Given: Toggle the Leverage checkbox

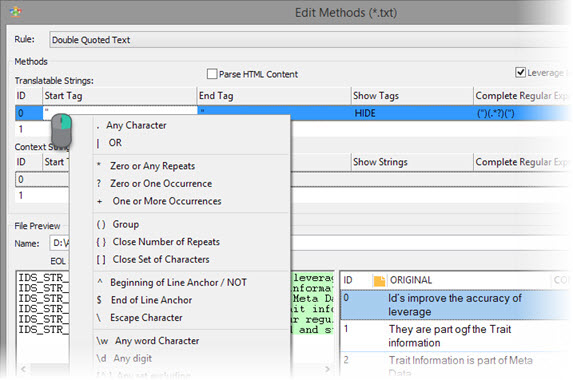Looking at the screenshot, I should (520, 72).
